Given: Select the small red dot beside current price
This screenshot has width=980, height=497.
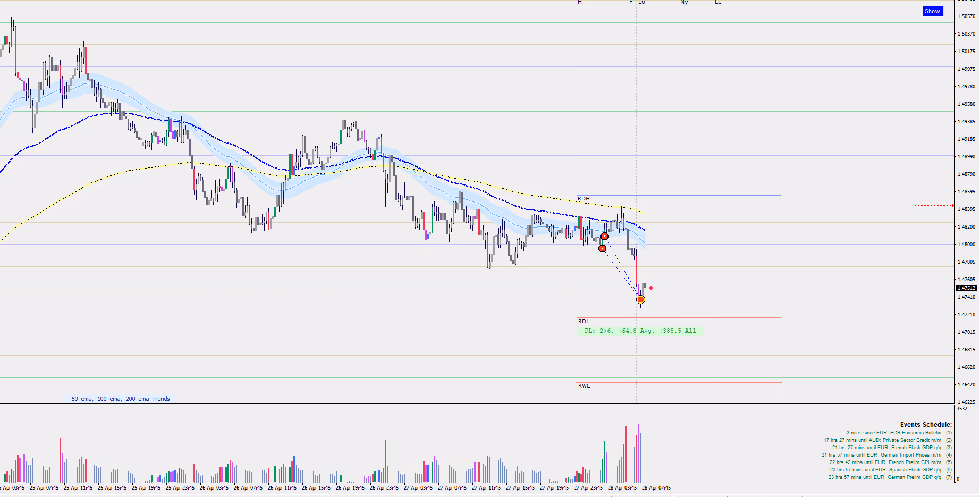Looking at the screenshot, I should 651,288.
